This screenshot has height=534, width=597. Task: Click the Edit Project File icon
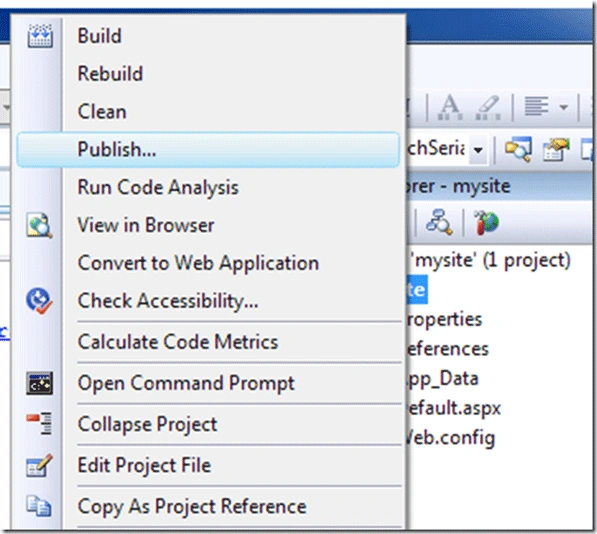[40, 465]
